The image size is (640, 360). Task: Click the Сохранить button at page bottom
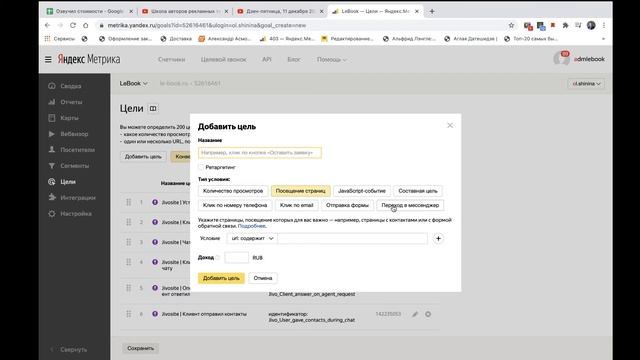pyautogui.click(x=140, y=348)
